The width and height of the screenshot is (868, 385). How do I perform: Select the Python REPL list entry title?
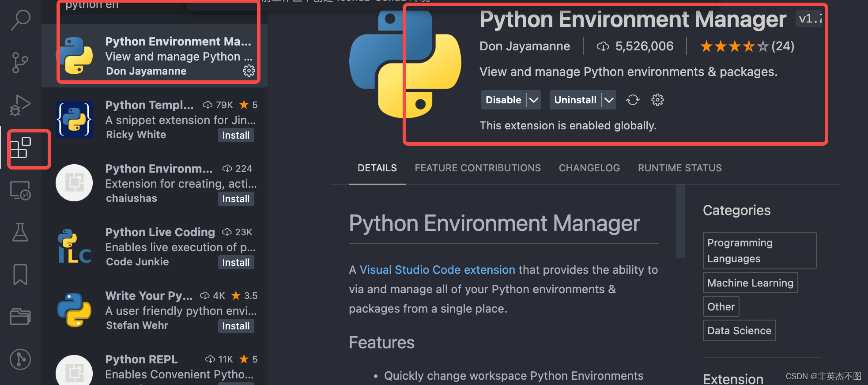(x=141, y=359)
